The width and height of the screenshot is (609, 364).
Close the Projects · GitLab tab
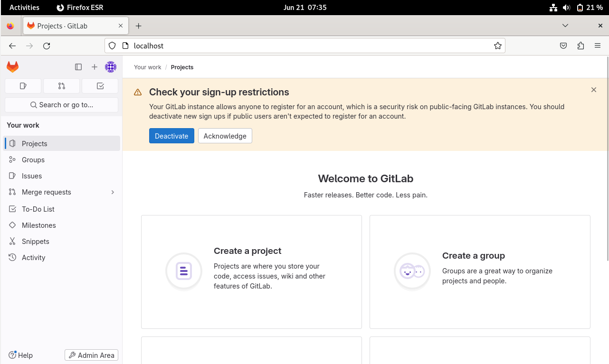point(121,26)
